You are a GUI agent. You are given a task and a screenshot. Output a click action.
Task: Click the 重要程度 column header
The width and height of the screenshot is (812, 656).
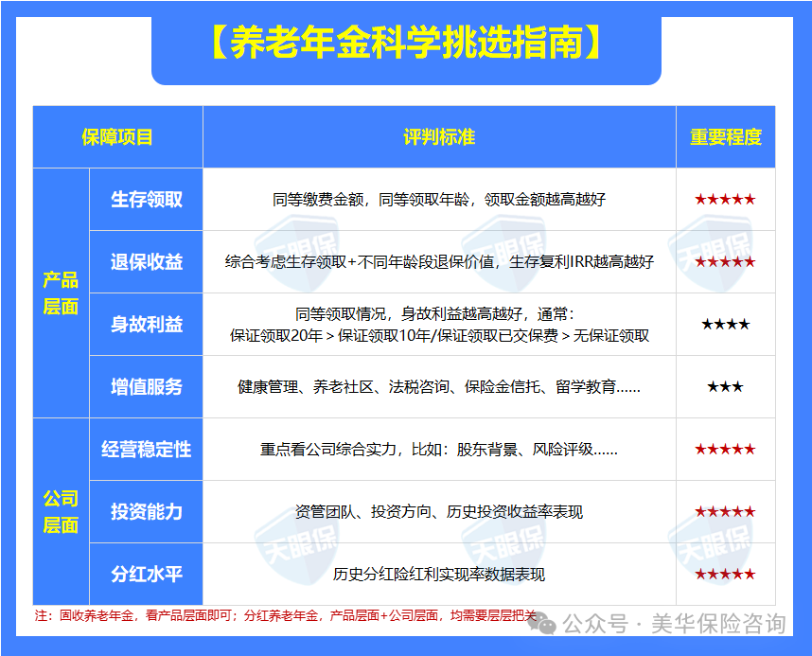pos(725,135)
